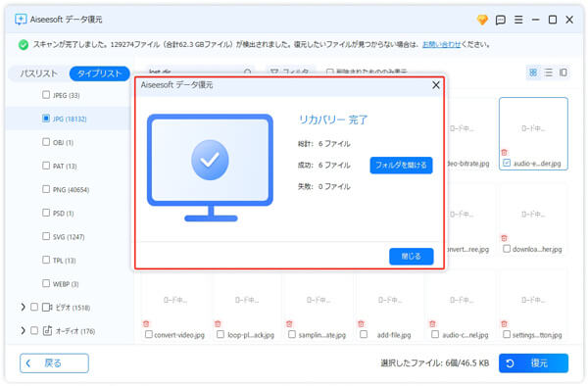Image resolution: width=588 pixels, height=386 pixels.
Task: Switch to detail pane view icon
Action: [563, 72]
